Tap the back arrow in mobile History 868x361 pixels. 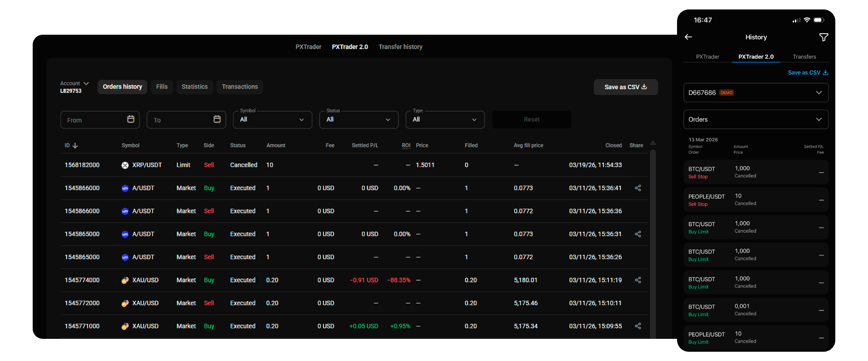689,37
